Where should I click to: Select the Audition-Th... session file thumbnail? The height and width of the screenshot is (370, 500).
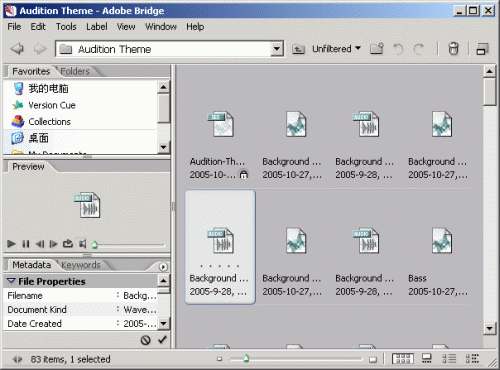[220, 124]
